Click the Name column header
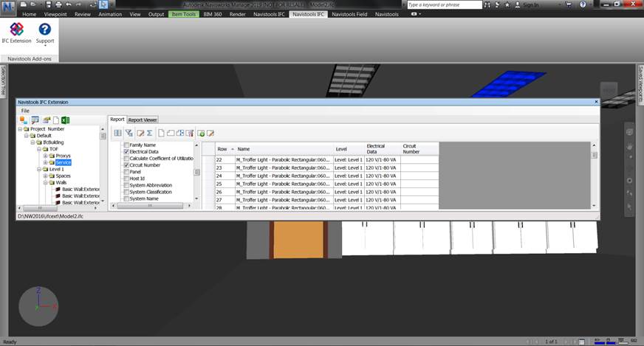This screenshot has height=346, width=644. pos(284,149)
